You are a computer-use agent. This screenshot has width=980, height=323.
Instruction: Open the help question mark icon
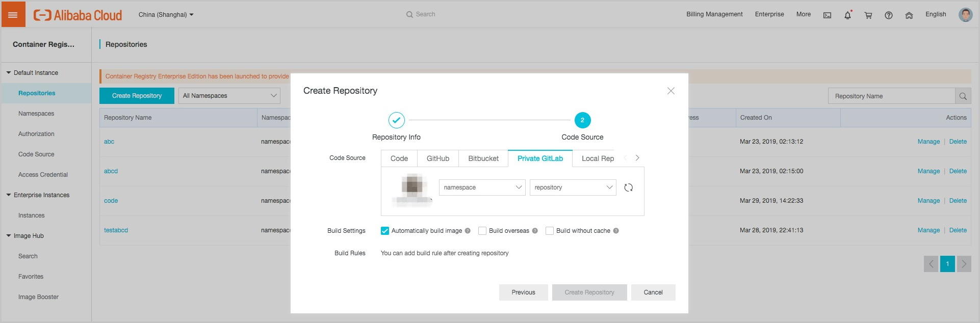pyautogui.click(x=888, y=15)
